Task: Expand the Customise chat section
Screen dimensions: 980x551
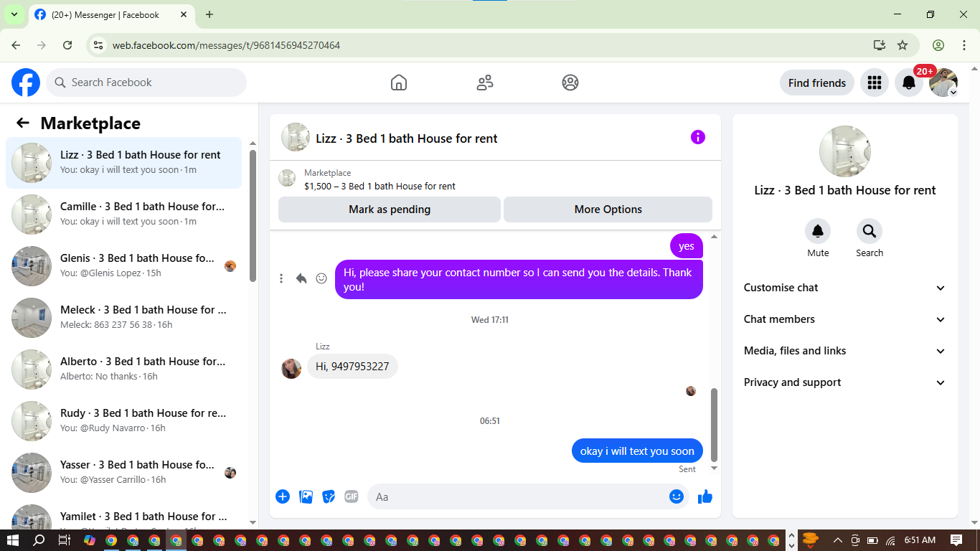Action: 845,288
